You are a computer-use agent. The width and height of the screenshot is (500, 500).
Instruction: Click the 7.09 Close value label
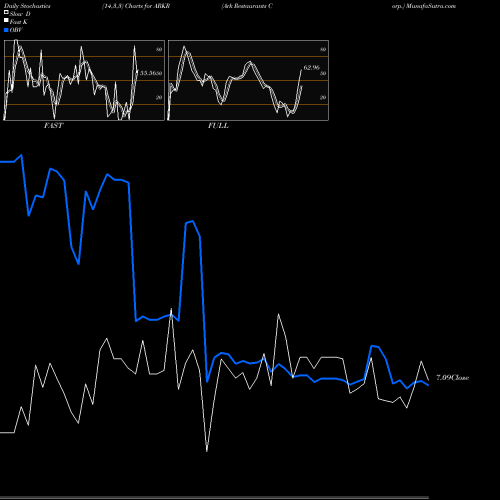[453, 378]
